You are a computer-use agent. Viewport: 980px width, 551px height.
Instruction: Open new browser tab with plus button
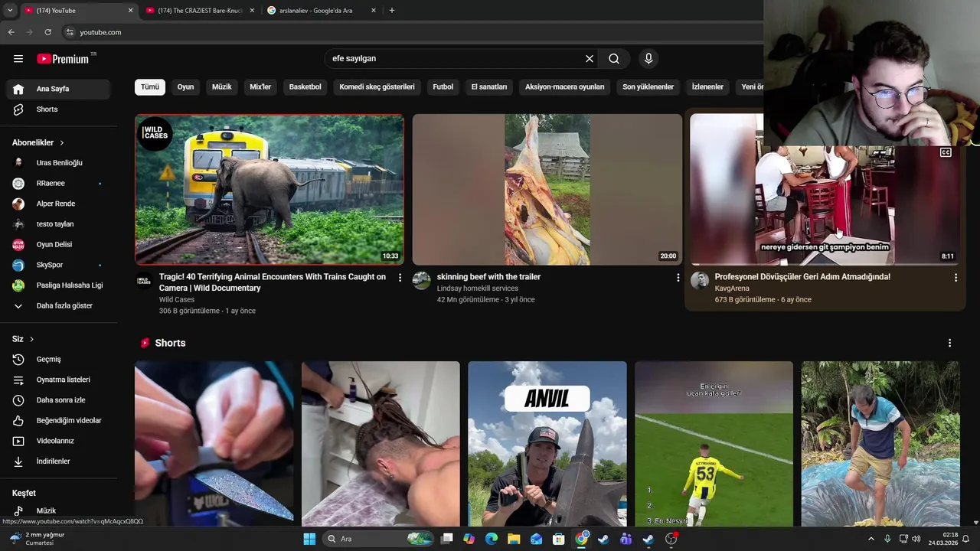[392, 11]
